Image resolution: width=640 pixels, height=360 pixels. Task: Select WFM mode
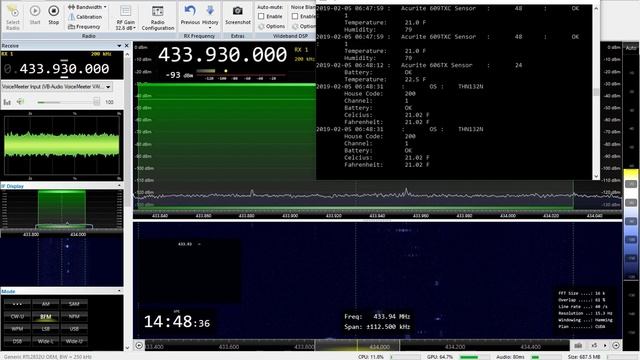pos(17,329)
